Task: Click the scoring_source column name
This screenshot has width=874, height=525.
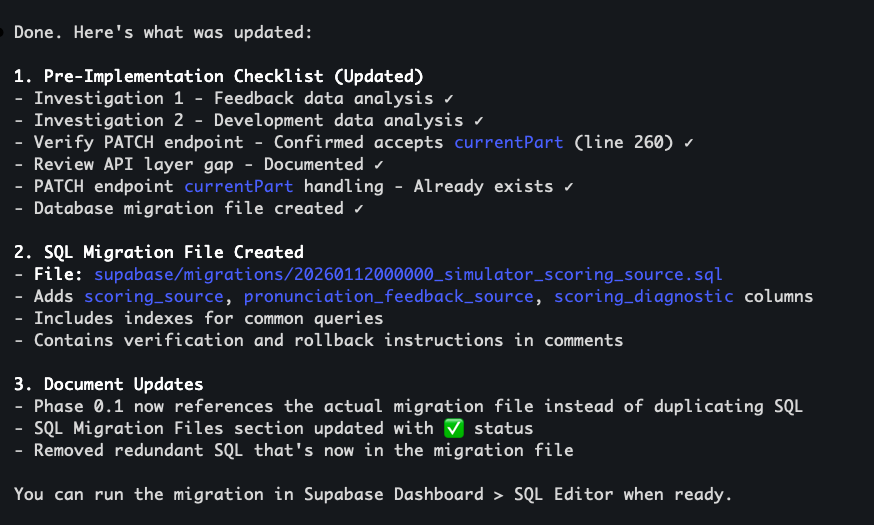Action: click(153, 296)
